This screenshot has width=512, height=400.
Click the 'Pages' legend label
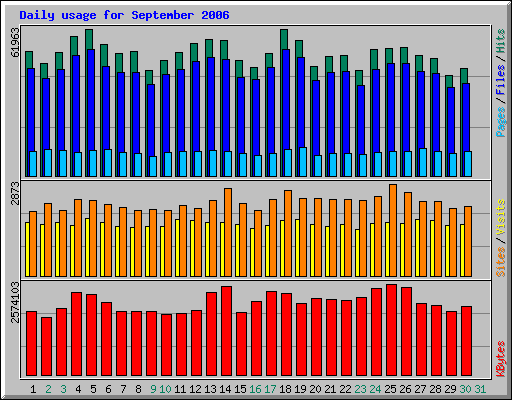501,122
